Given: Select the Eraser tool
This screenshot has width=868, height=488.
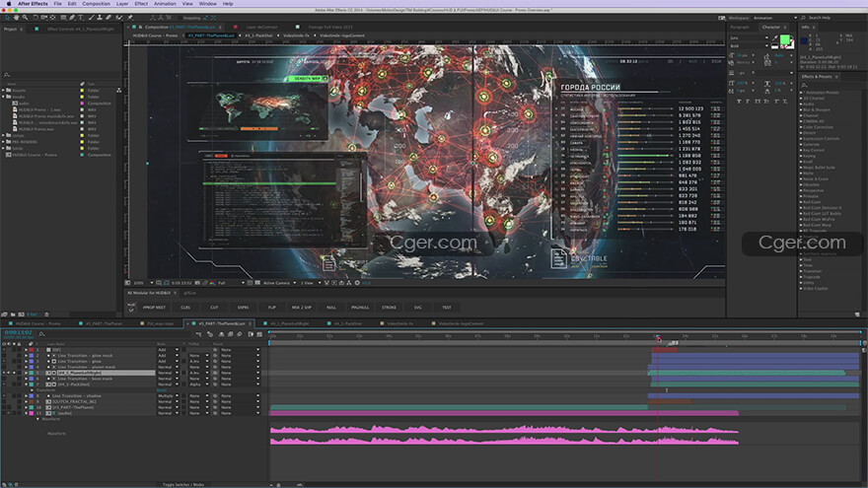Looking at the screenshot, I should (x=108, y=18).
